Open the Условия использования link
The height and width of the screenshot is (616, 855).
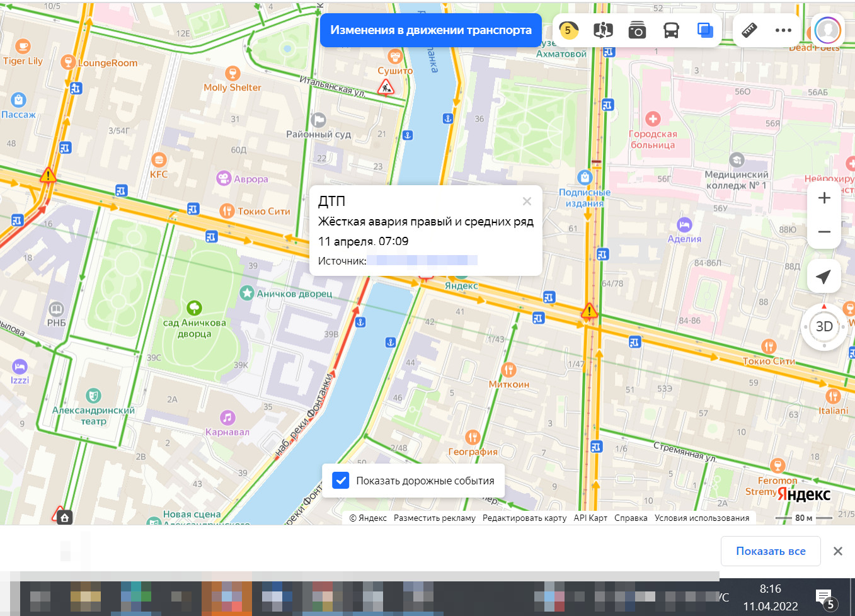[702, 518]
